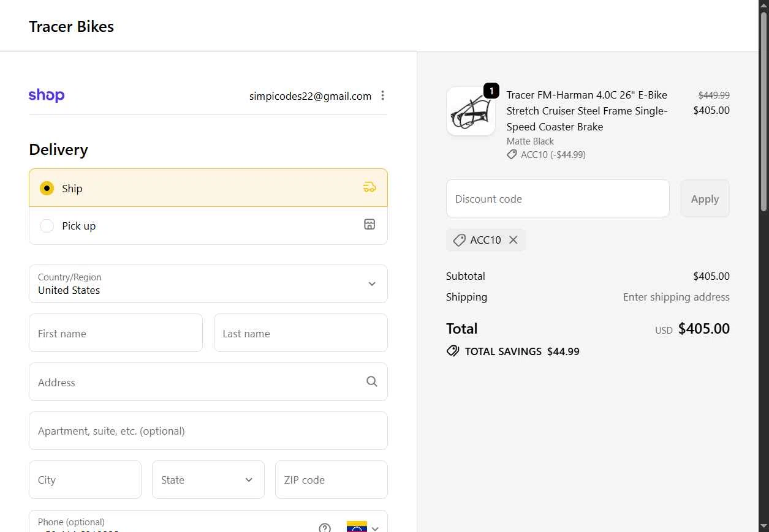Click the quantity badge on product image
Screen dimensions: 769x532
[491, 91]
